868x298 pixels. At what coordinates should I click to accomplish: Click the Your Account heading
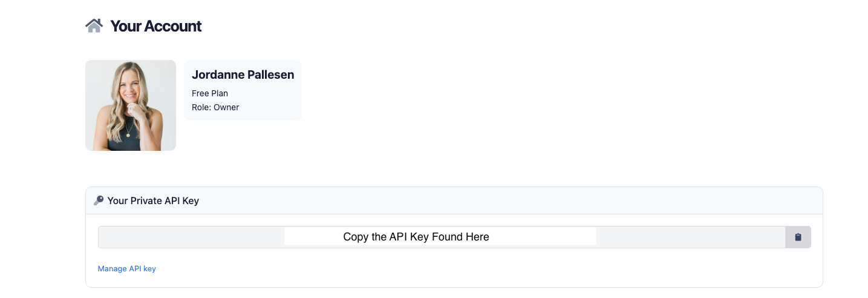[156, 26]
